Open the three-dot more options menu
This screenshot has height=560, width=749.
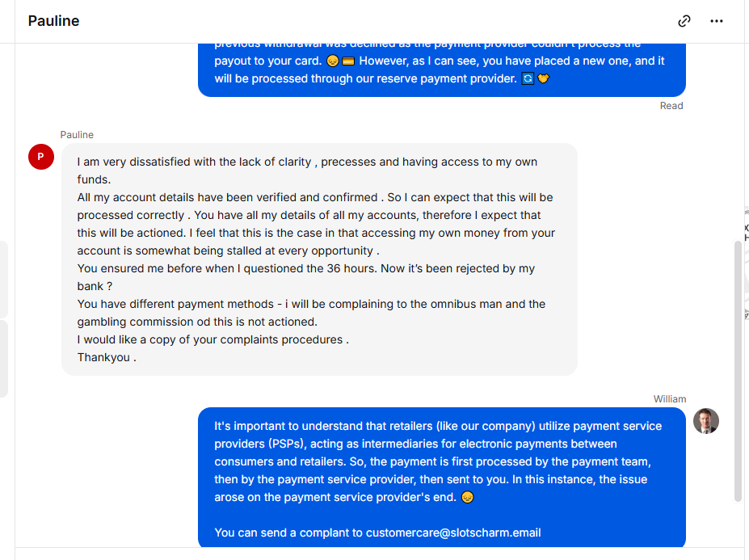(716, 21)
